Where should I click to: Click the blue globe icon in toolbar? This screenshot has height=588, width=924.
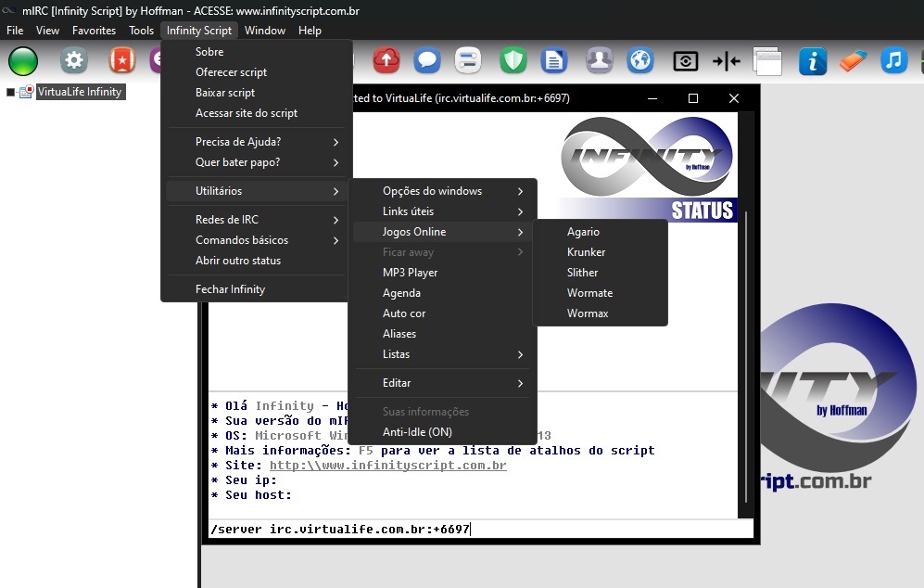click(640, 61)
